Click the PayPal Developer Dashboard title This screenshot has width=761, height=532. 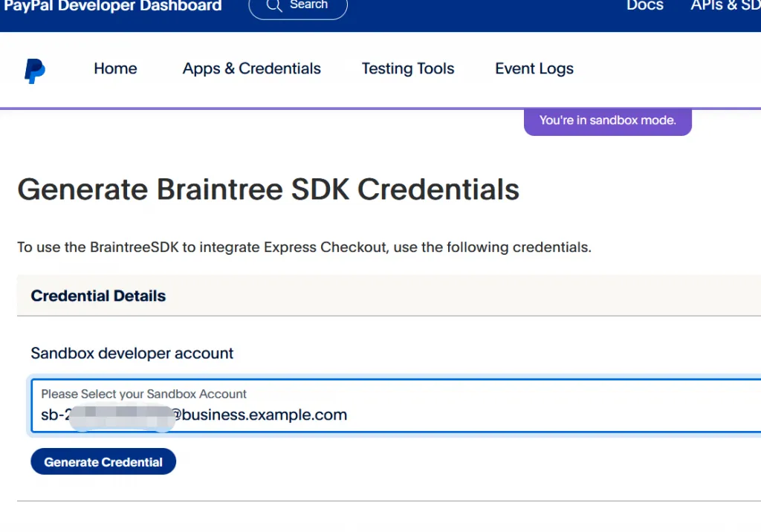click(x=113, y=6)
